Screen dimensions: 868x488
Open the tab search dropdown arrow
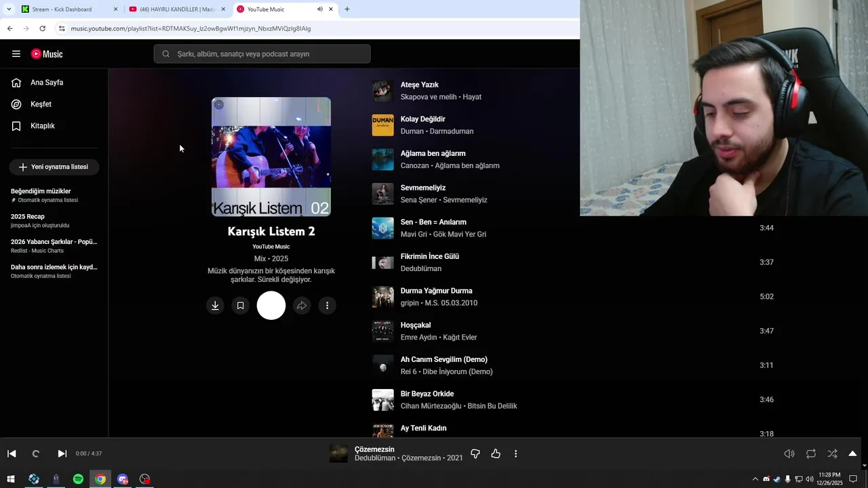pos(8,9)
